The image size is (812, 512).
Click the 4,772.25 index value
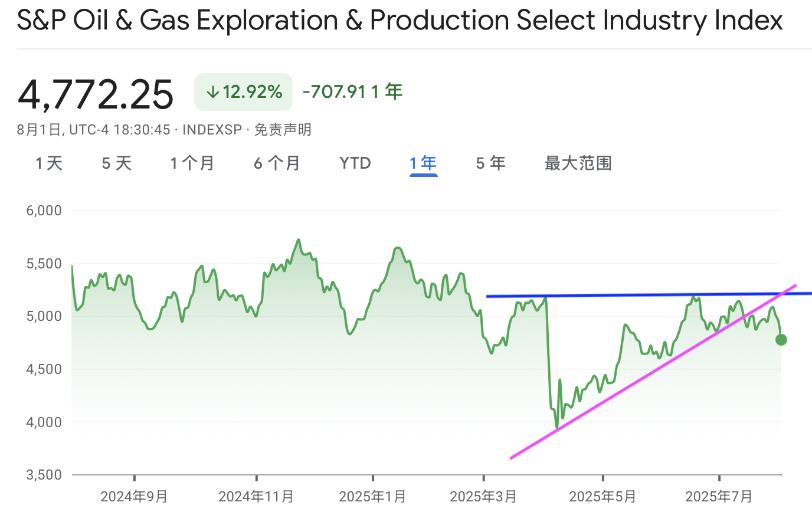pyautogui.click(x=96, y=94)
